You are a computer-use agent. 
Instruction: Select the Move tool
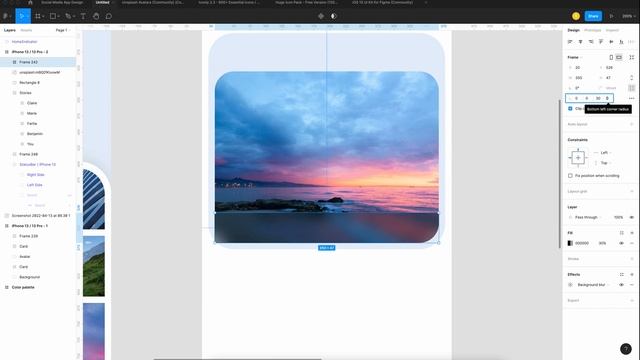click(22, 16)
